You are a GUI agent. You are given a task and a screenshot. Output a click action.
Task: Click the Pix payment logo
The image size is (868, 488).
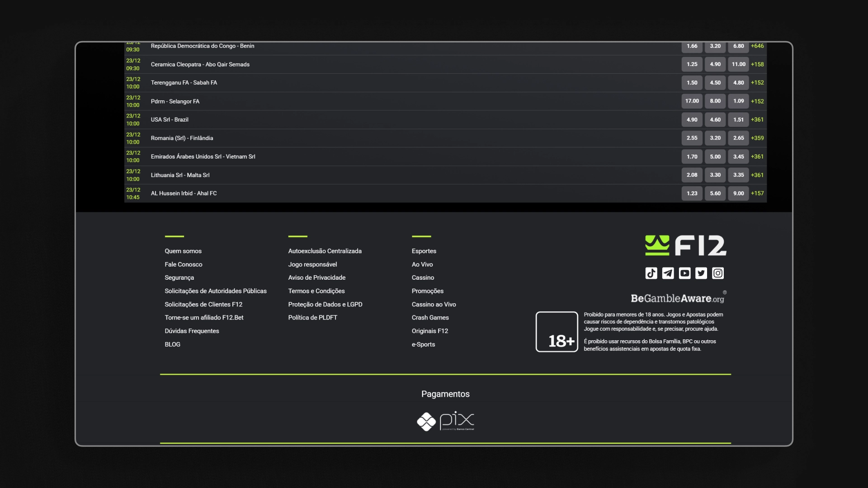point(445,421)
